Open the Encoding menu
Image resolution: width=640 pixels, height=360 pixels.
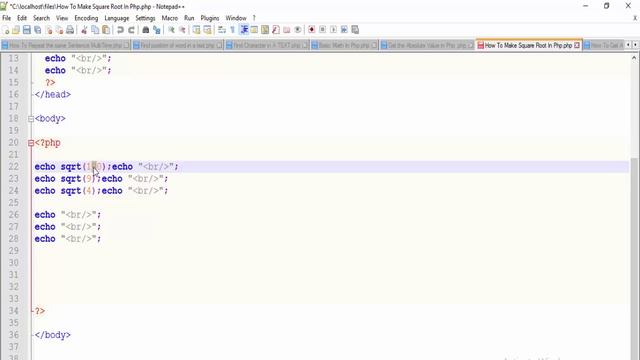(86, 18)
